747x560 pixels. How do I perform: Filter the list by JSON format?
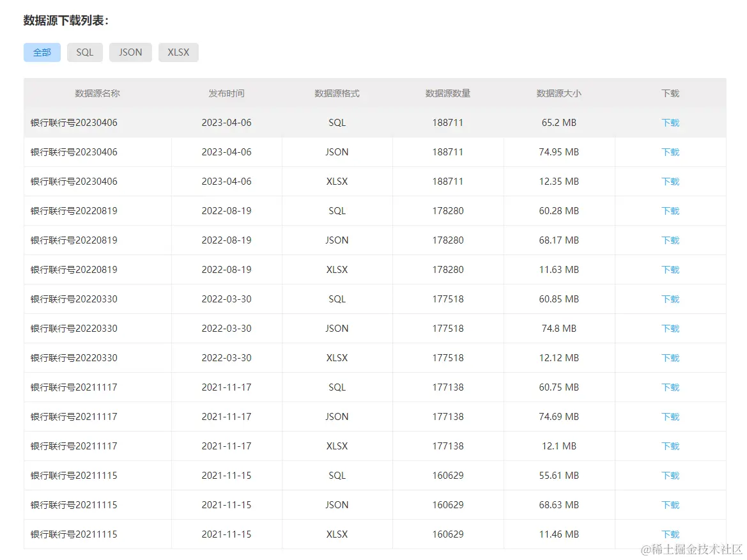(x=130, y=52)
